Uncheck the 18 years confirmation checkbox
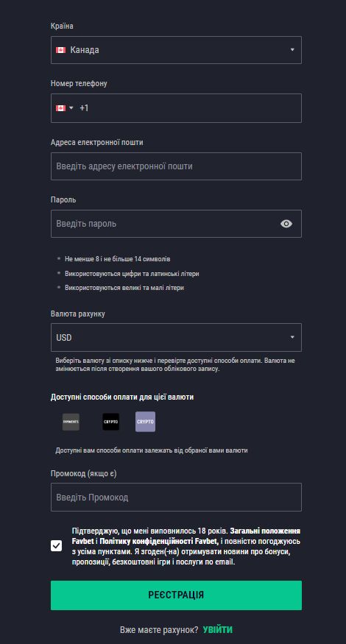The height and width of the screenshot is (644, 346). [x=56, y=546]
